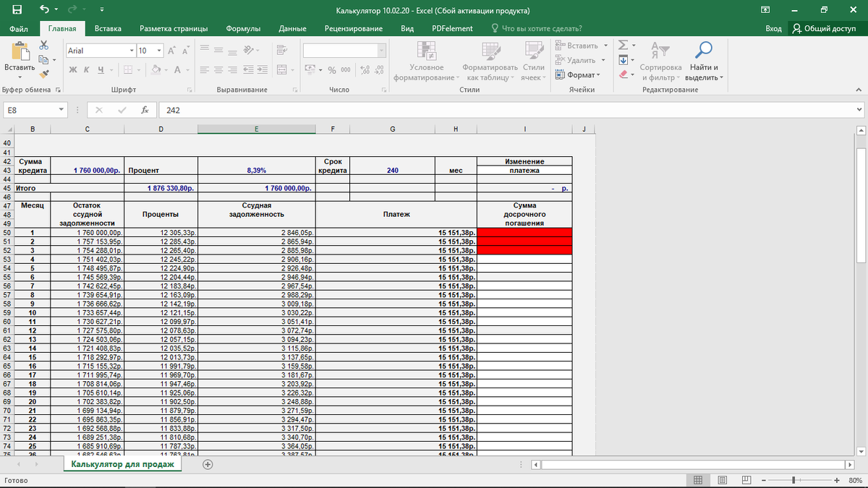
Task: Open the number format combo box
Action: coord(344,51)
